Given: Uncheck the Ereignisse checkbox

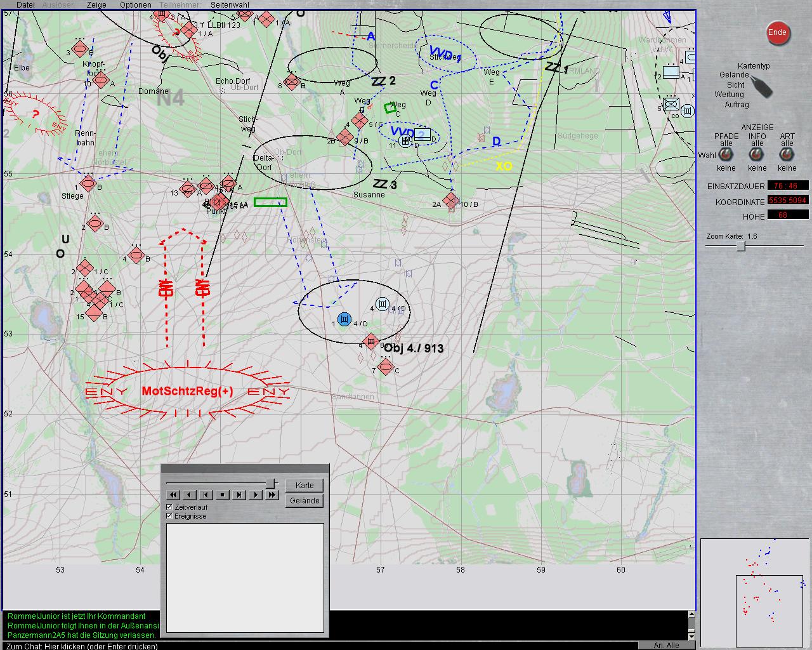Looking at the screenshot, I should pyautogui.click(x=169, y=516).
